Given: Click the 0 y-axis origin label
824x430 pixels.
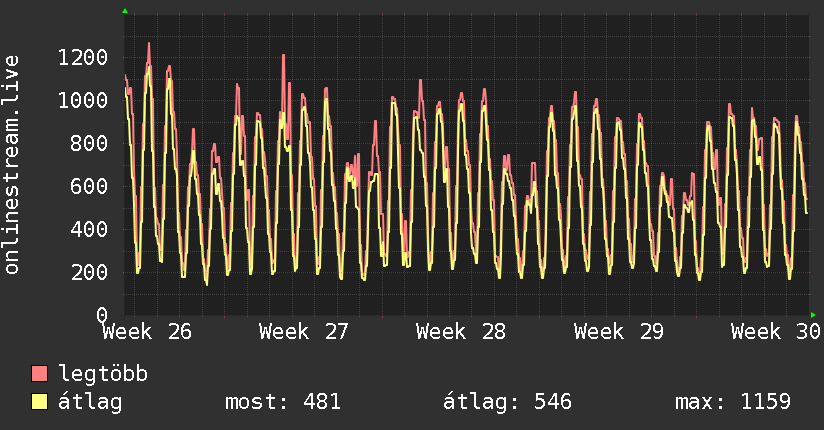Looking at the screenshot, I should pos(102,315).
